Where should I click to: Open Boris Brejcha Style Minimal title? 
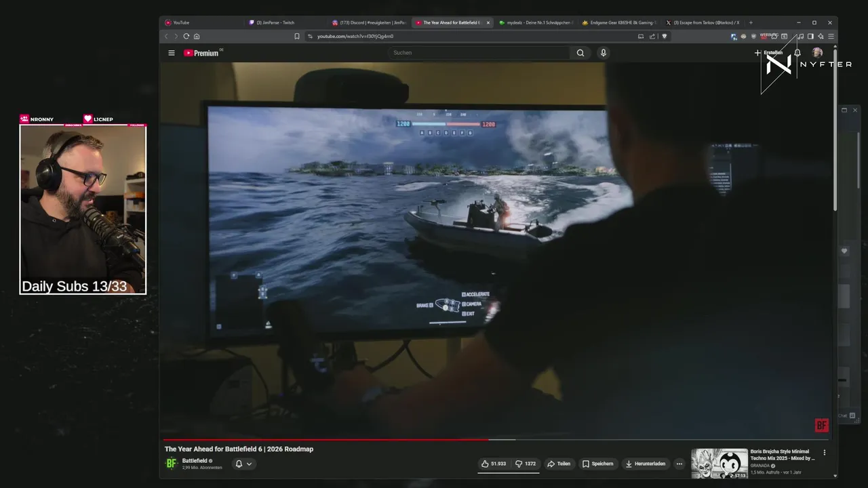pyautogui.click(x=783, y=455)
